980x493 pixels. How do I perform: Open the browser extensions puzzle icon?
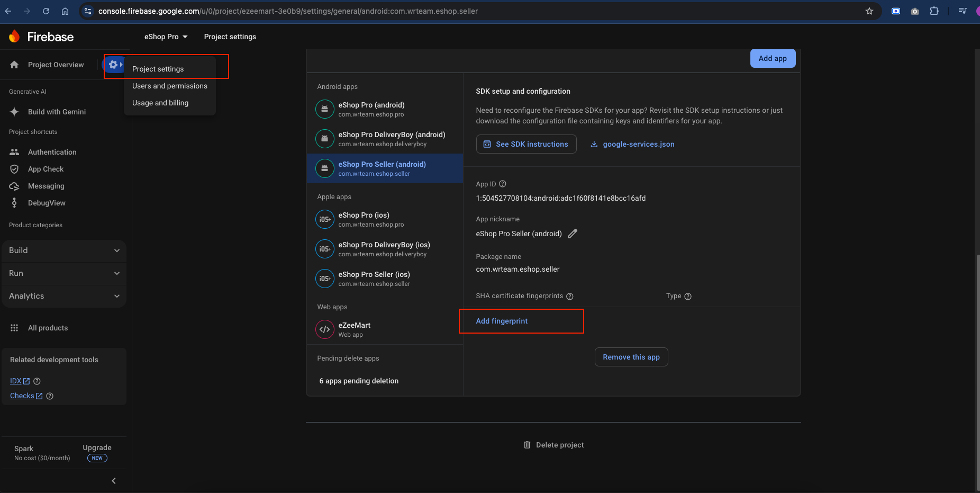tap(934, 11)
